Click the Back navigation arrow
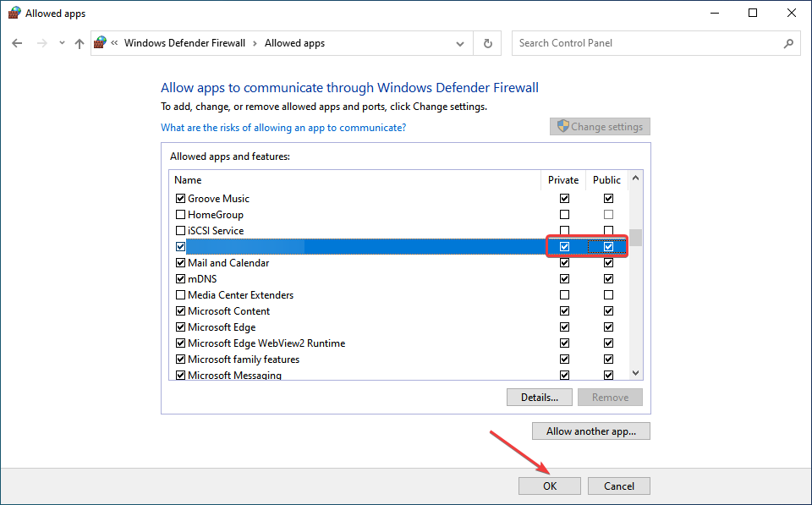 pyautogui.click(x=17, y=43)
